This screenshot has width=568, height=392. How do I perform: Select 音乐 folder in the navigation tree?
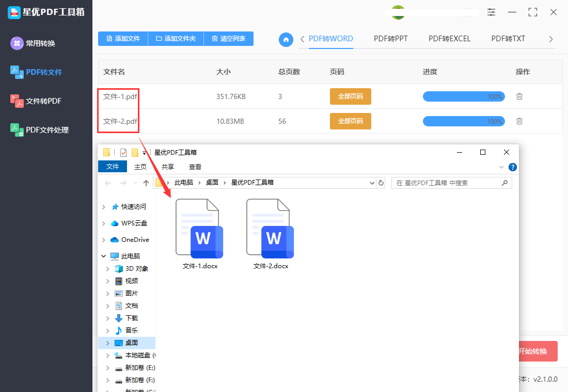pos(127,330)
